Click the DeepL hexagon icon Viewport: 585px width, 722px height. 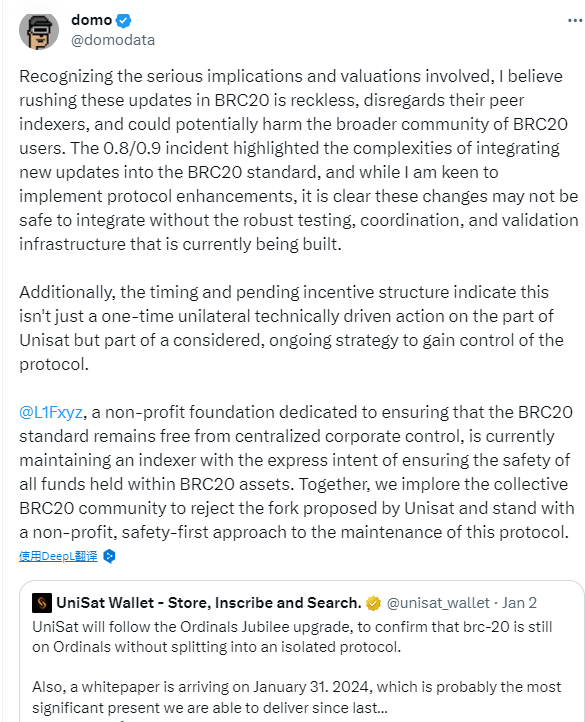109,556
